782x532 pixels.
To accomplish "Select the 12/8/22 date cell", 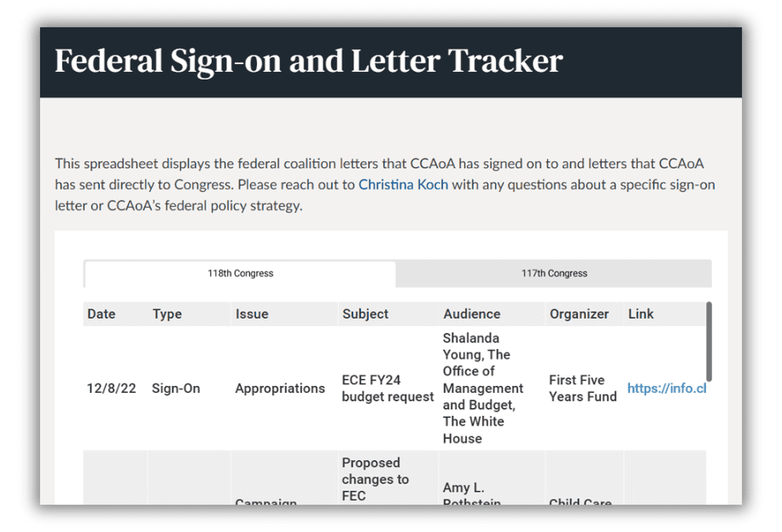I will 111,389.
